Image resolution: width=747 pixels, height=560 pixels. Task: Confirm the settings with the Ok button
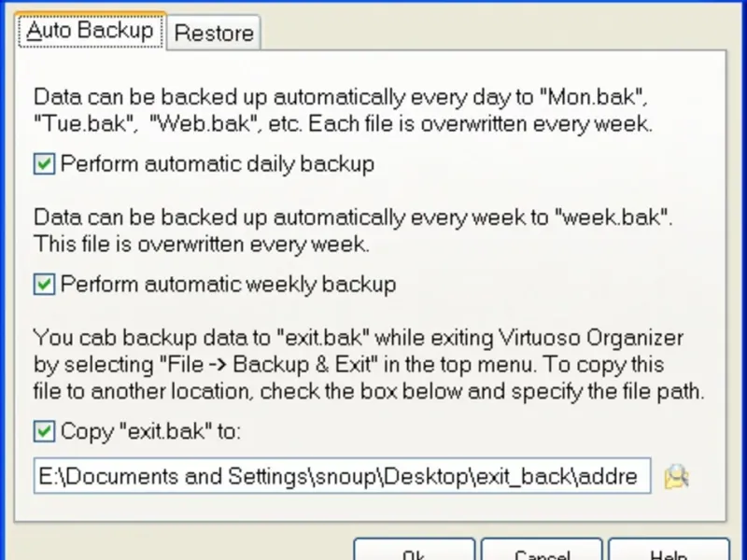click(x=414, y=550)
